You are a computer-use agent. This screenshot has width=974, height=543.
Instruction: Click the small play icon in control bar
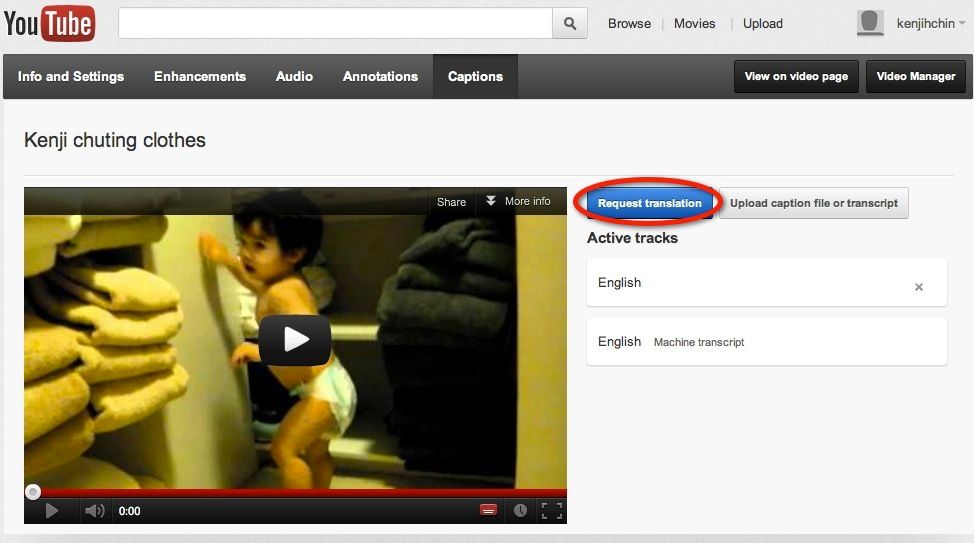point(52,511)
